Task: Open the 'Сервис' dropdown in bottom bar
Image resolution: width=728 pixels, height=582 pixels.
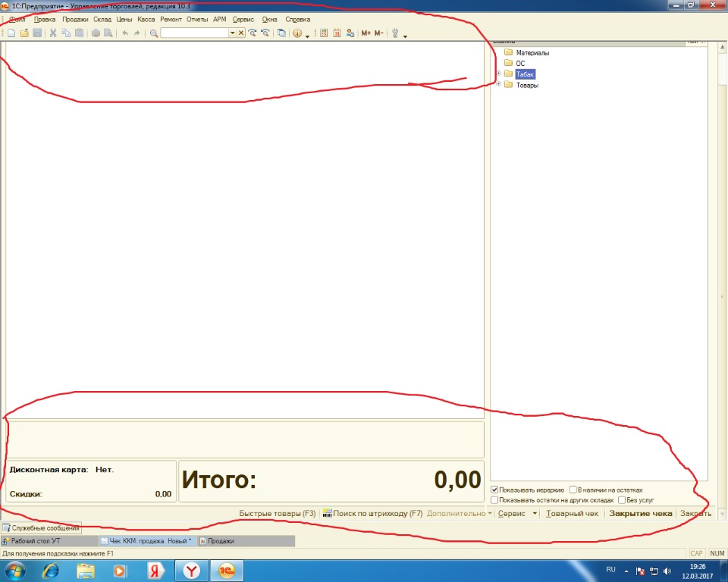Action: coord(516,514)
